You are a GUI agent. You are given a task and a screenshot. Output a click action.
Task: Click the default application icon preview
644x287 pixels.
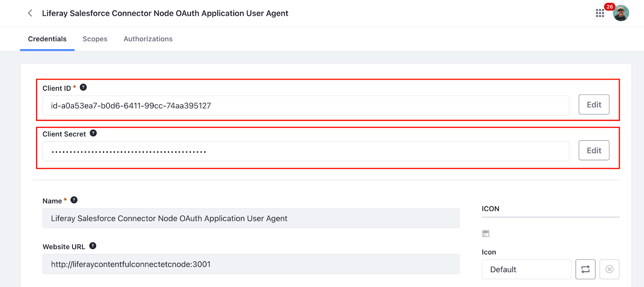pos(486,233)
